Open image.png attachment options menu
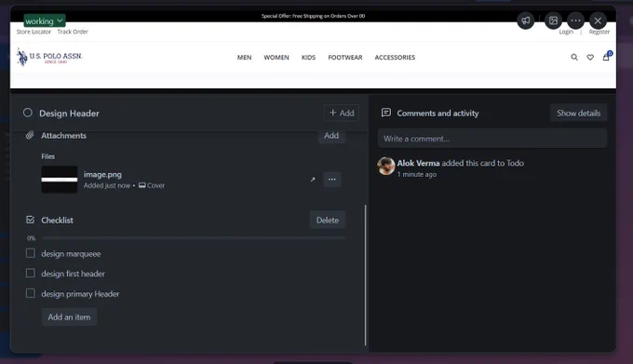Screen dimensions: 633x364 pos(331,180)
